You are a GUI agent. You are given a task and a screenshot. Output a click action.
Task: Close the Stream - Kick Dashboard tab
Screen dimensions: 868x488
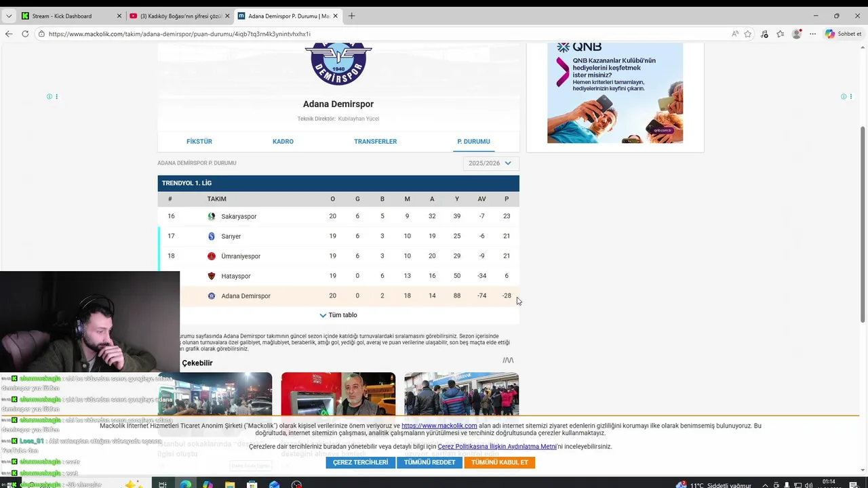click(x=119, y=16)
